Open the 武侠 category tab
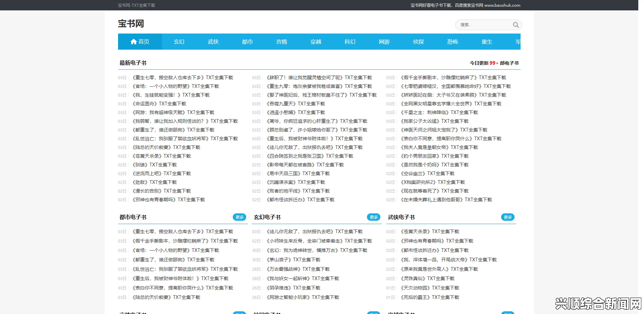 click(x=213, y=42)
